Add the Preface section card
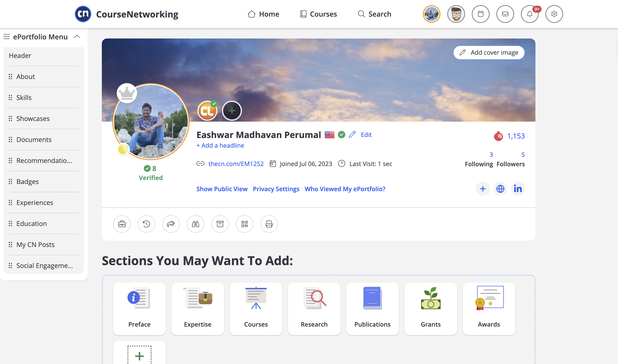The image size is (618, 364). click(139, 309)
